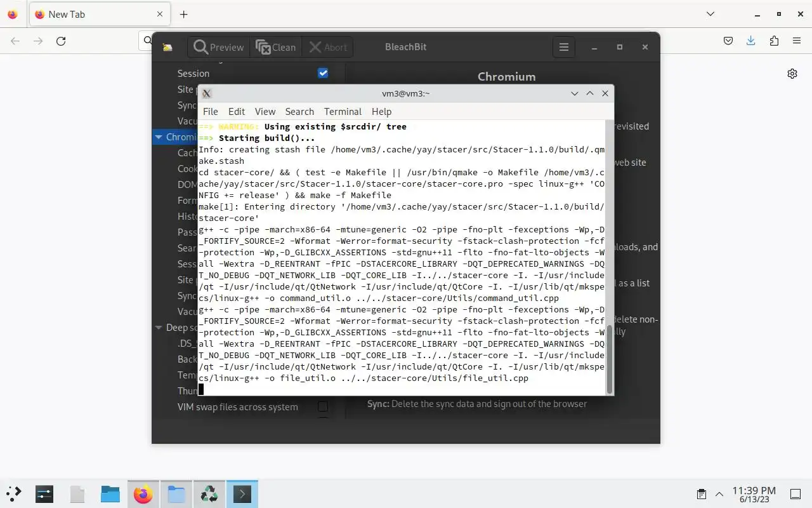812x508 pixels.
Task: Open the Terminal menu in terminal window
Action: [343, 111]
